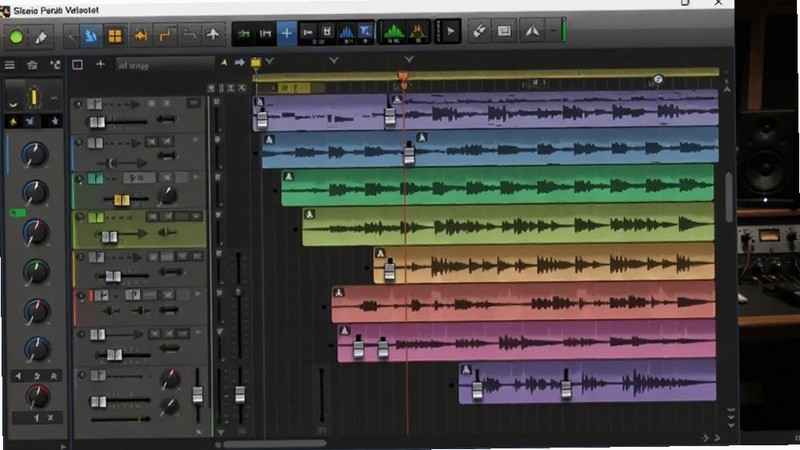The image size is (800, 450).
Task: Open the chevron dropdown next to yellow folder
Action: pyautogui.click(x=269, y=62)
